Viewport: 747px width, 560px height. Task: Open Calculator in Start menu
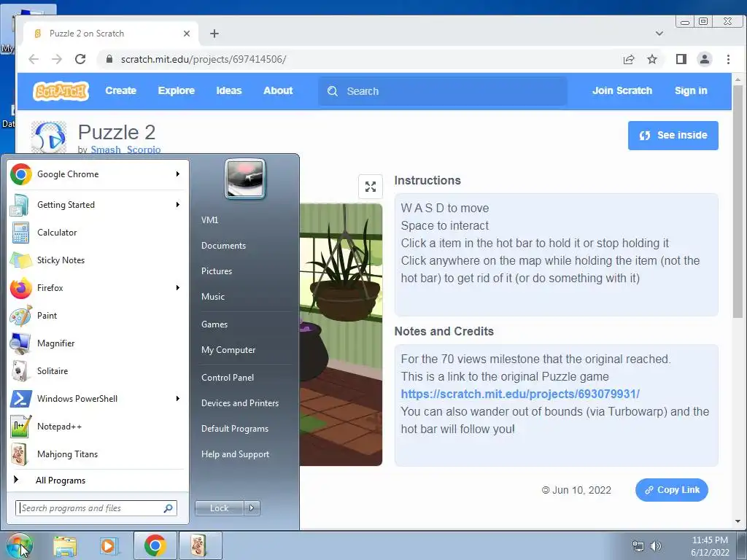pos(97,233)
